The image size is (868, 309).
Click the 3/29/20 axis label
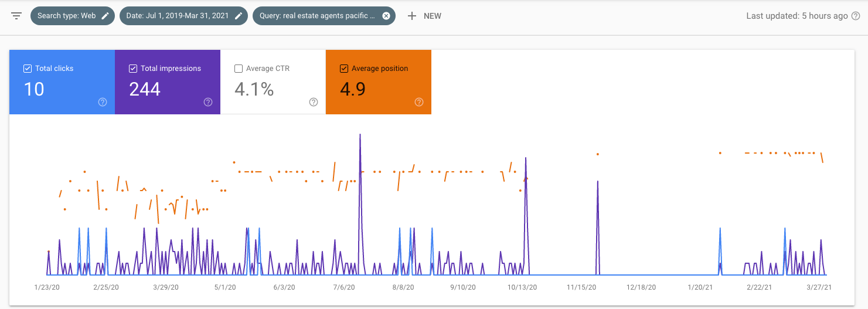[166, 287]
